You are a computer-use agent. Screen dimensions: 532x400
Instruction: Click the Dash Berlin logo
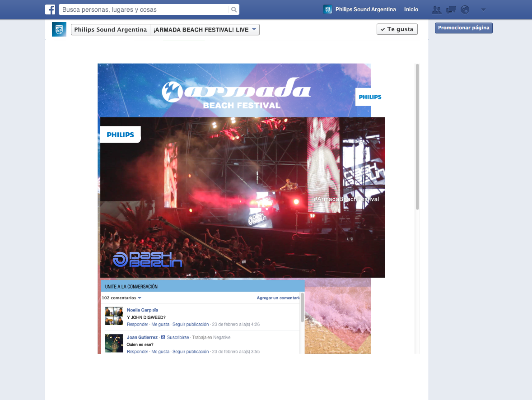[x=148, y=260]
